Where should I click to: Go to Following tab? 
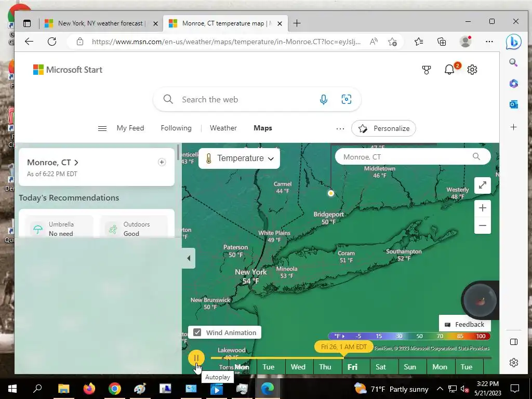(x=176, y=128)
